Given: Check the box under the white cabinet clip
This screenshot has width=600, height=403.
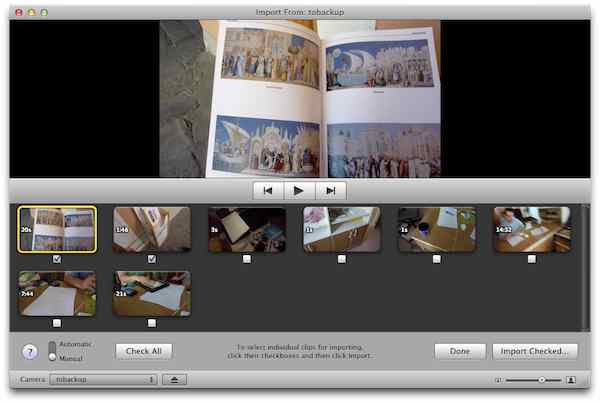Looking at the screenshot, I should pyautogui.click(x=342, y=259).
